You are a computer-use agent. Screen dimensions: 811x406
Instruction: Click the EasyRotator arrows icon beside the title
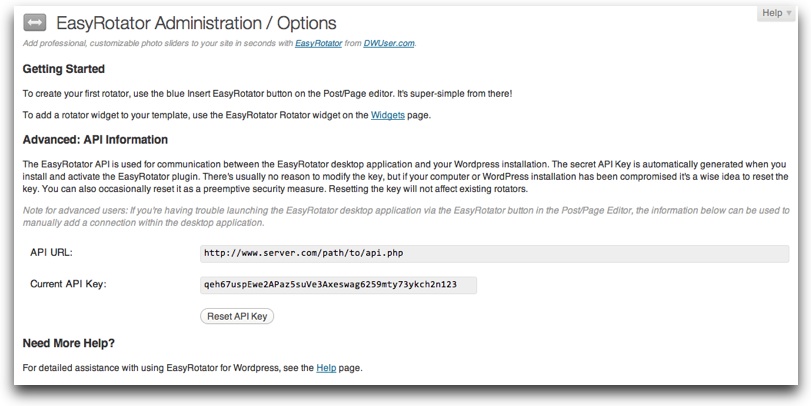click(33, 22)
